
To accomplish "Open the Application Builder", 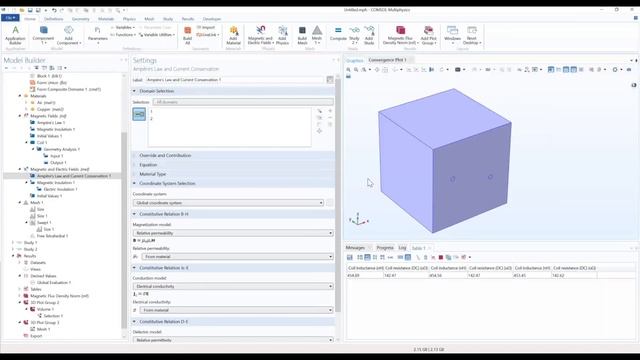I will pos(15,35).
